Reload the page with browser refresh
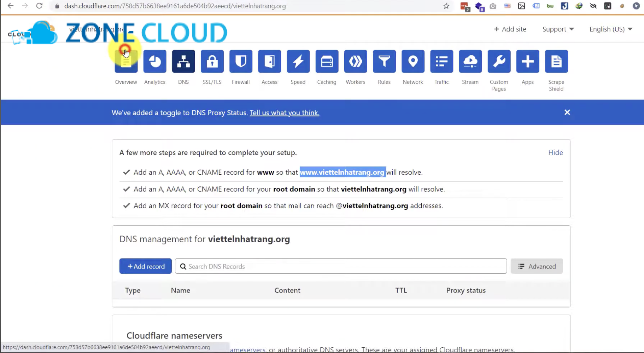This screenshot has width=644, height=353. coord(39,6)
